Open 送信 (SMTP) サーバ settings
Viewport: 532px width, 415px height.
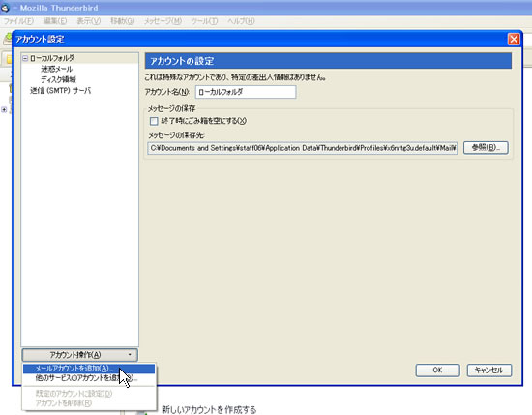60,91
